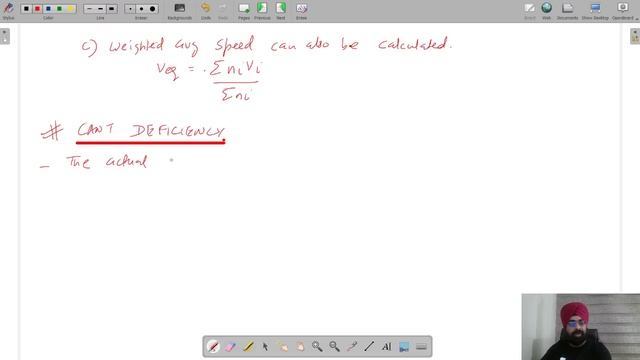Select the Zoom in magnifier tool
Screen dimensions: 640x360
coord(317,347)
